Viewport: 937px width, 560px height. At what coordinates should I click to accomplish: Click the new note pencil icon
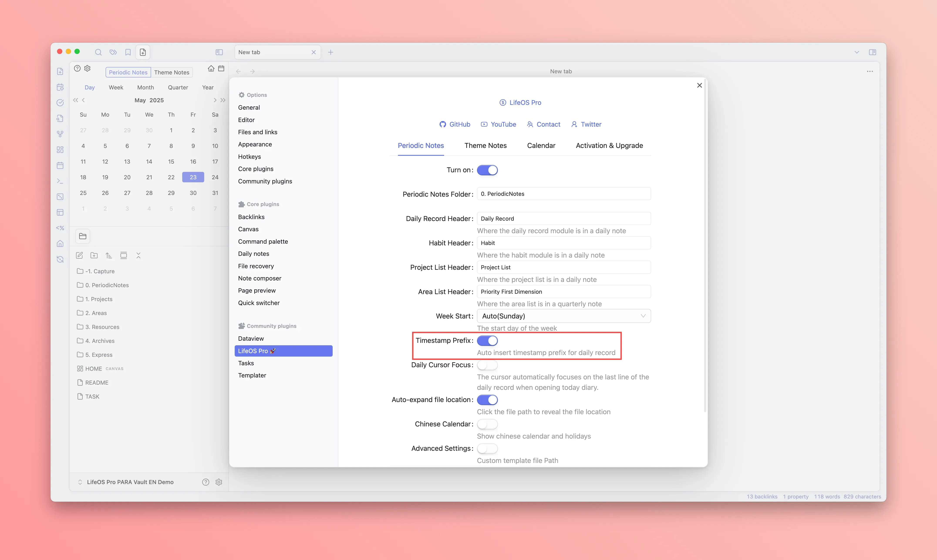[79, 255]
